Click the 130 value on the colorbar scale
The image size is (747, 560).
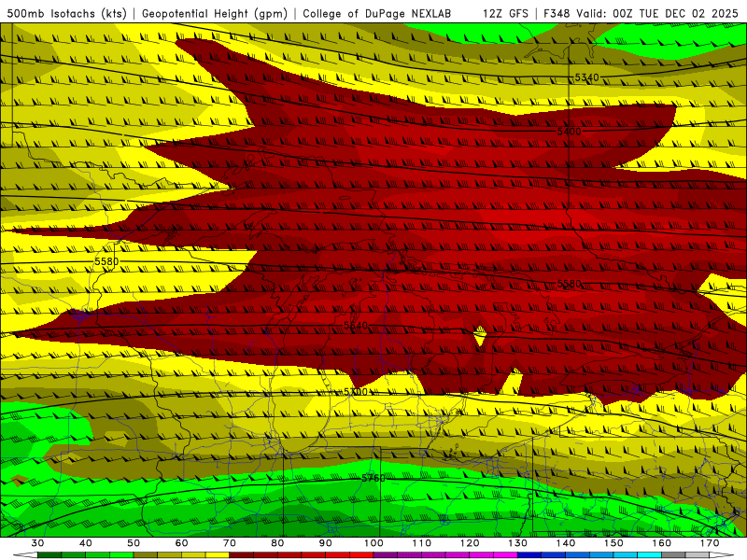coord(517,543)
